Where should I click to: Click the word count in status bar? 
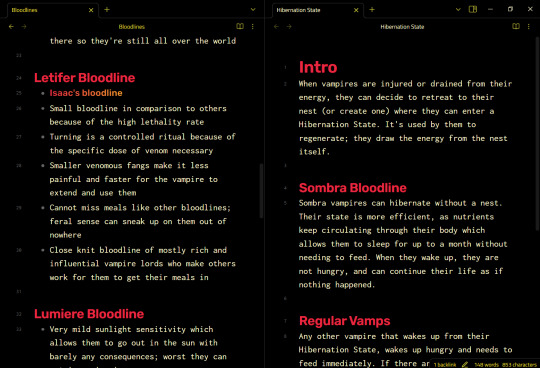pos(486,365)
